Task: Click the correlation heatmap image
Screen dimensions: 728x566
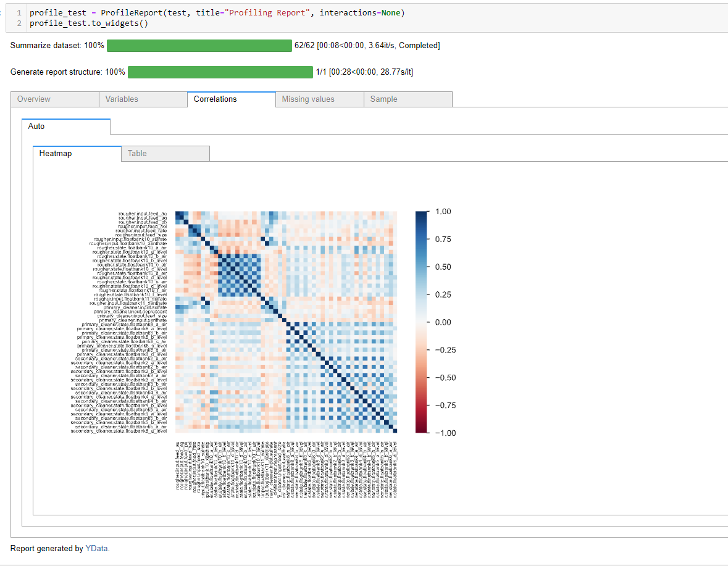Action: (x=286, y=321)
